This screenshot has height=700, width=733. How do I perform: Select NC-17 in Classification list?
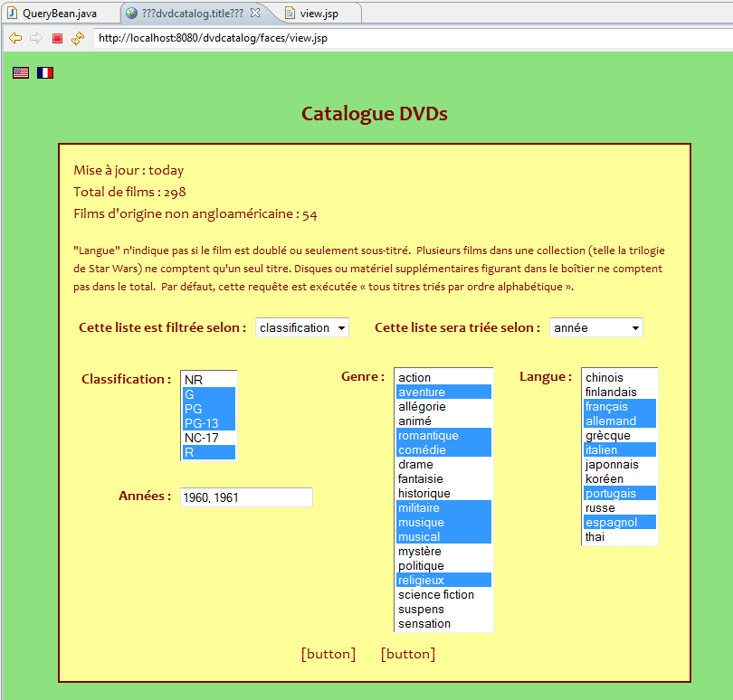point(208,438)
